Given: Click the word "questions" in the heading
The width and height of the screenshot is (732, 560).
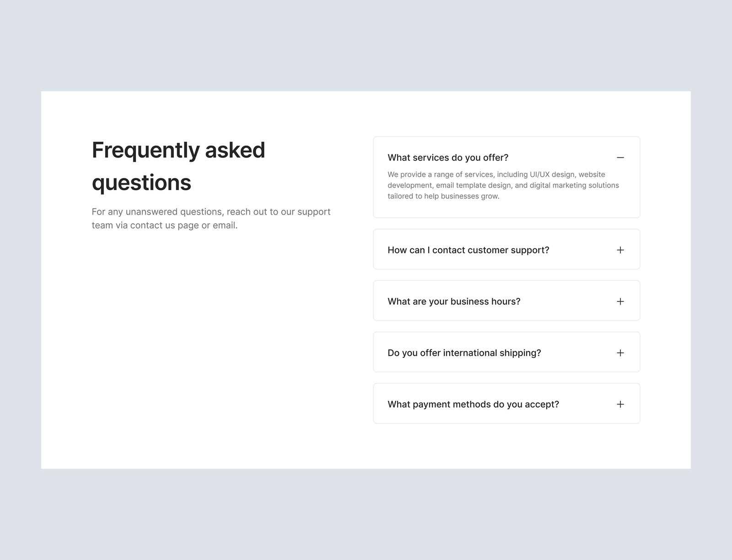Looking at the screenshot, I should (x=141, y=183).
